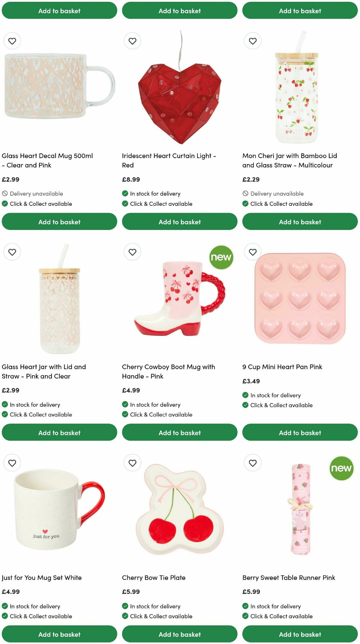Add the Iridescent Heart Curtain Light to basket
The width and height of the screenshot is (360, 644).
tap(180, 222)
